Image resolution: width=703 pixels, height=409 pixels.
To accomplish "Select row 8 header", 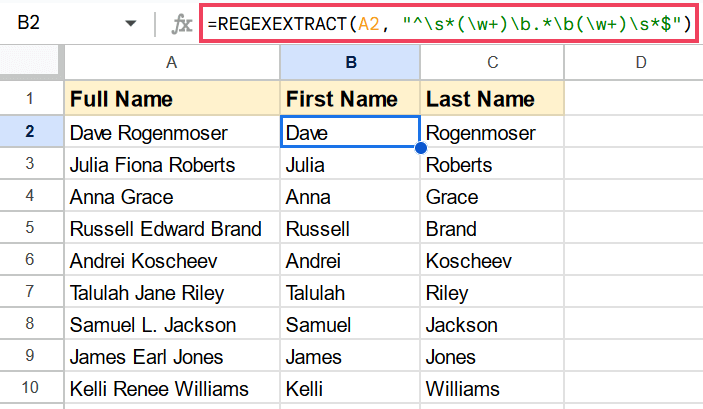I will click(31, 323).
